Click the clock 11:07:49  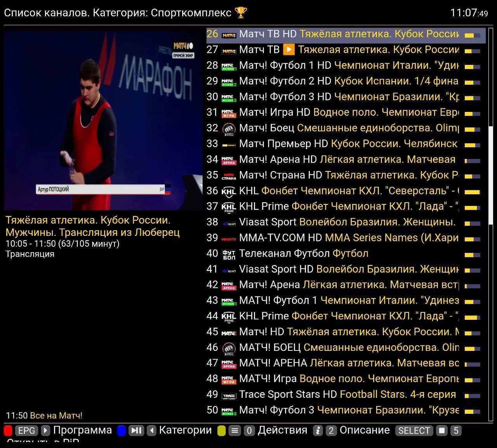(469, 13)
